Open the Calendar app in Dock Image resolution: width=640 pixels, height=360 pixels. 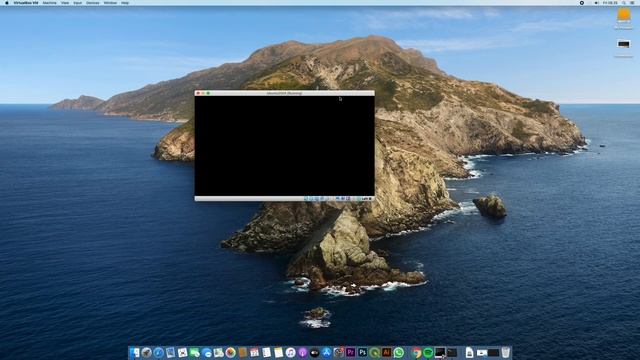pos(254,352)
